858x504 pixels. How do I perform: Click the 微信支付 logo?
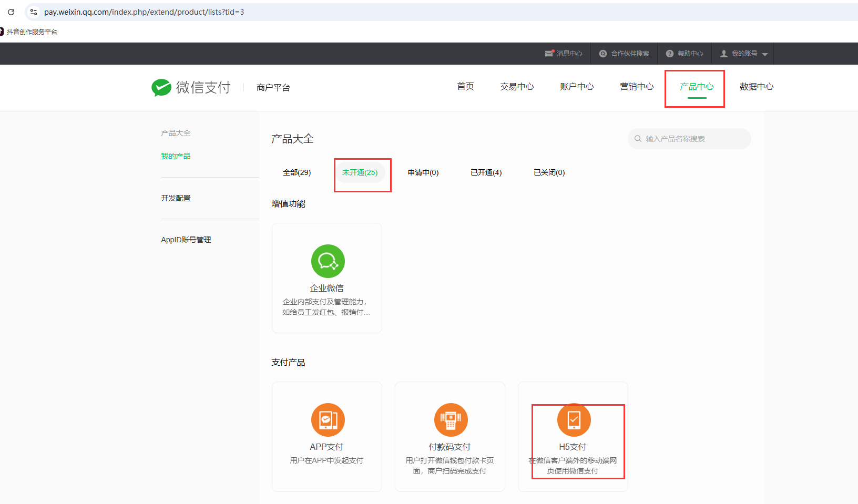[191, 87]
